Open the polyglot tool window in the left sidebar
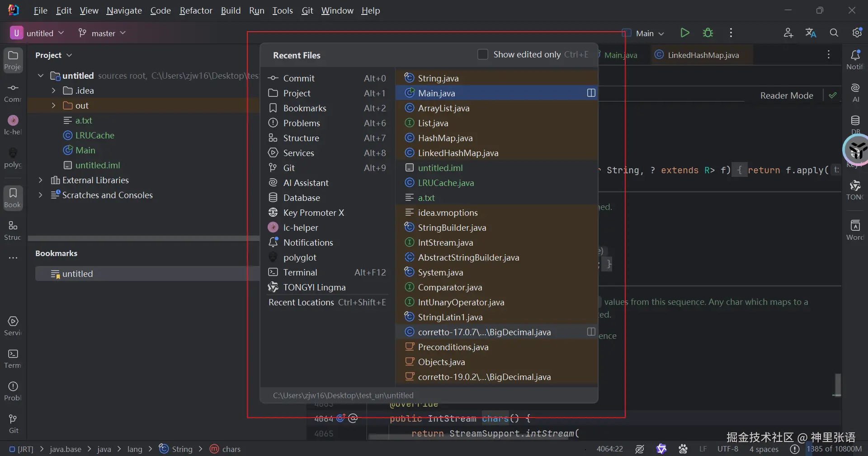The image size is (868, 456). (x=13, y=158)
